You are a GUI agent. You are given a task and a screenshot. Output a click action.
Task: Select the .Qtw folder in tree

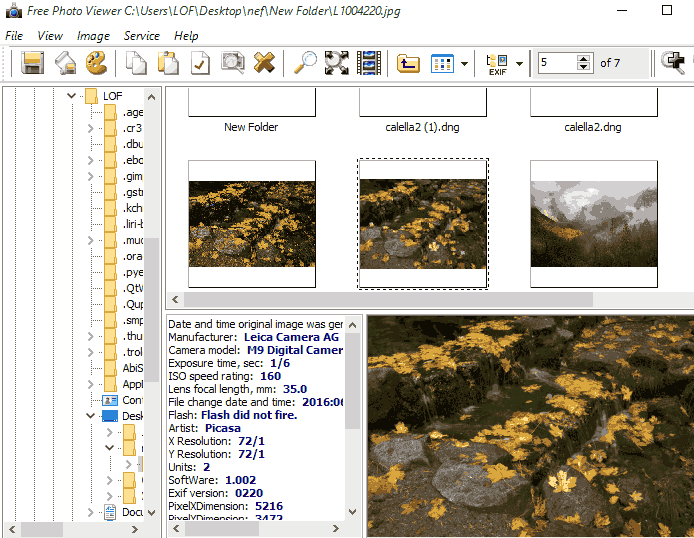pyautogui.click(x=133, y=288)
